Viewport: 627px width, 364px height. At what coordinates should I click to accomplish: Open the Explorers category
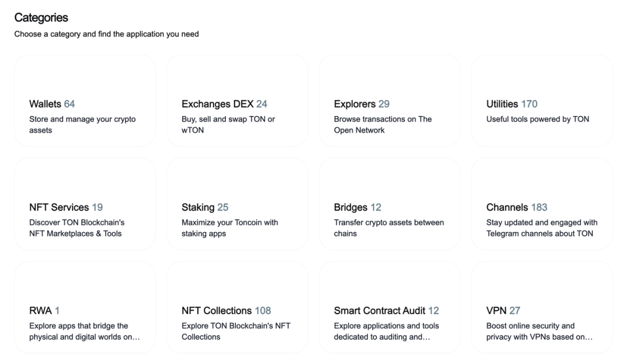389,100
